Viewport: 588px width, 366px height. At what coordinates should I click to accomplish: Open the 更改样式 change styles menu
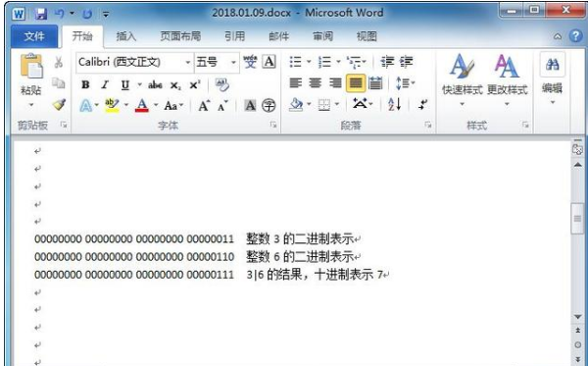coord(507,79)
